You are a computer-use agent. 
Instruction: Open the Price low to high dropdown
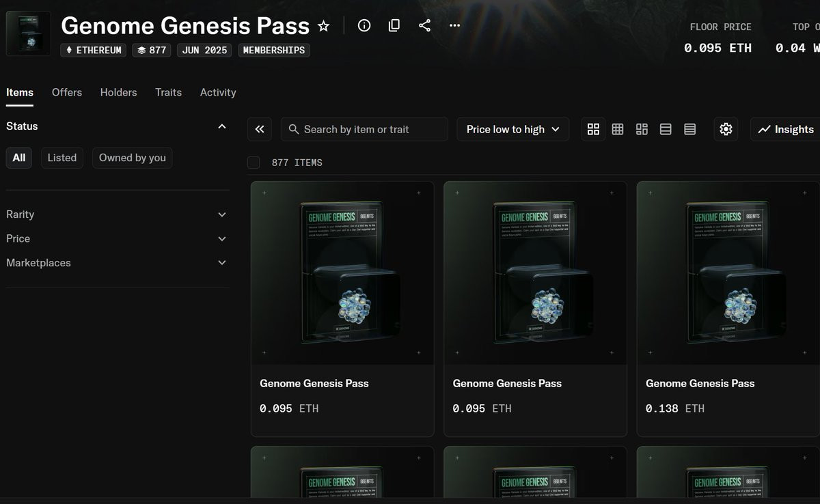pos(513,129)
